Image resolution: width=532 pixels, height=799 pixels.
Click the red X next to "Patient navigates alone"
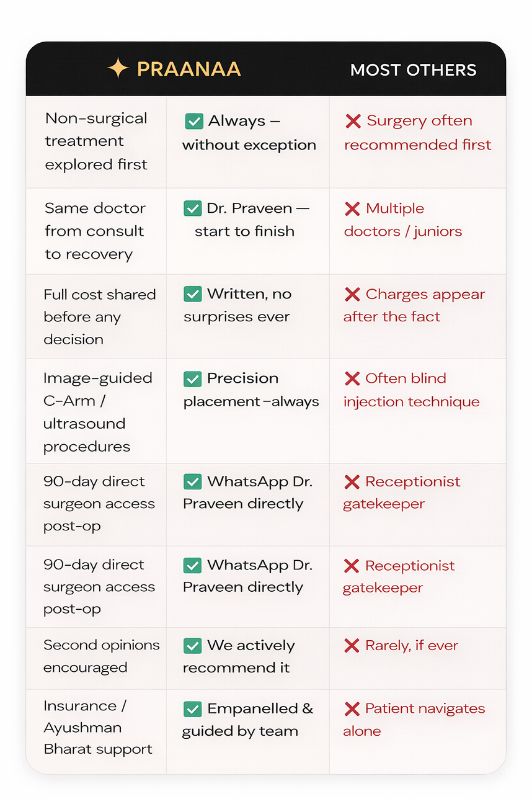coord(352,708)
